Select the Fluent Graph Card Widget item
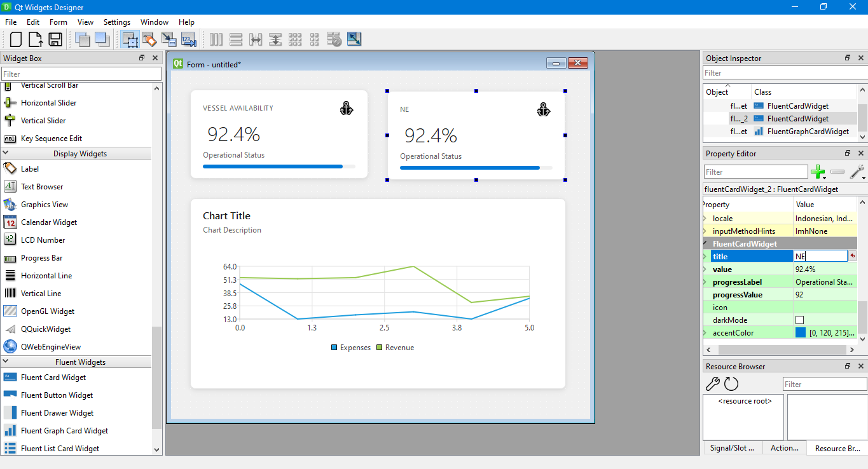This screenshot has height=469, width=868. tap(64, 430)
